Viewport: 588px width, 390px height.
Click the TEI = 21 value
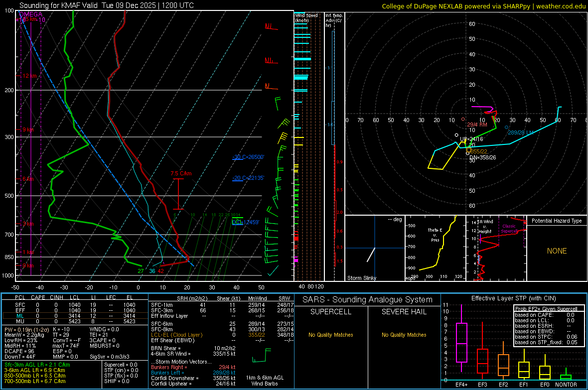(99, 335)
